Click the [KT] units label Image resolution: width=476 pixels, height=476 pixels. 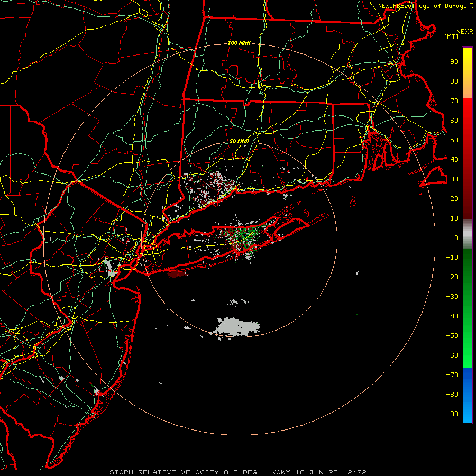coord(452,36)
